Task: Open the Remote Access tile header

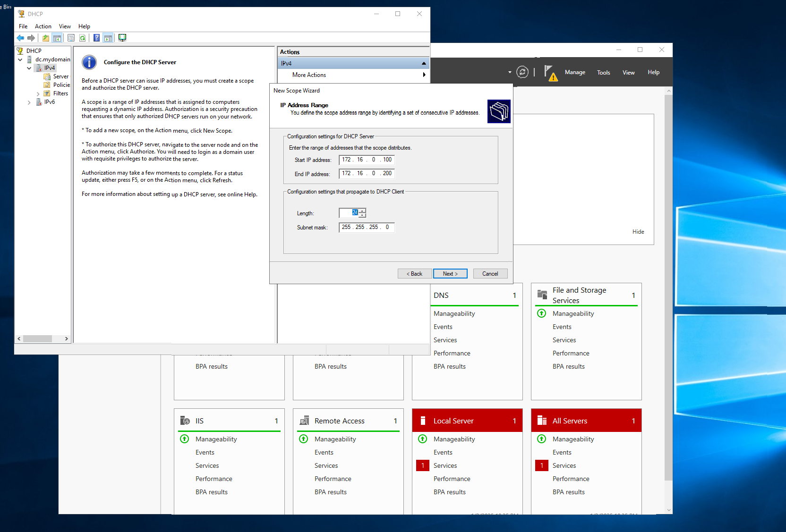Action: (x=348, y=421)
